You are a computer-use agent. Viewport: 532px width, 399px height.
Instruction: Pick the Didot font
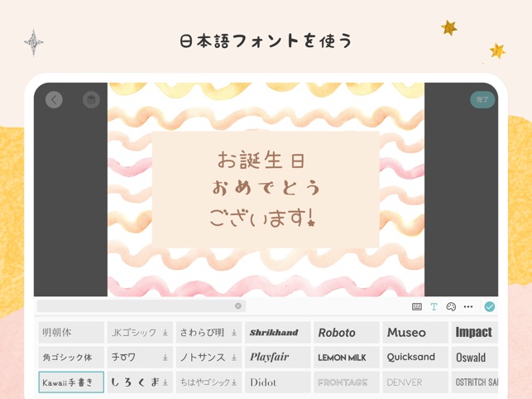tap(277, 382)
